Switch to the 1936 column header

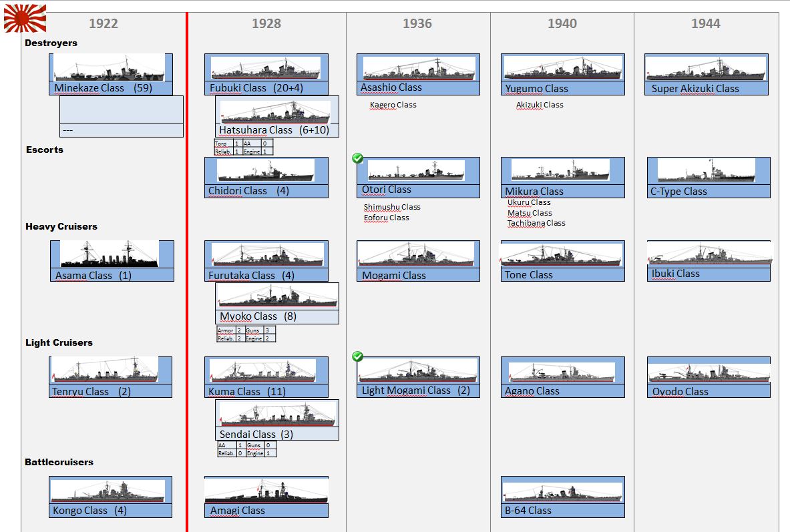tap(417, 24)
